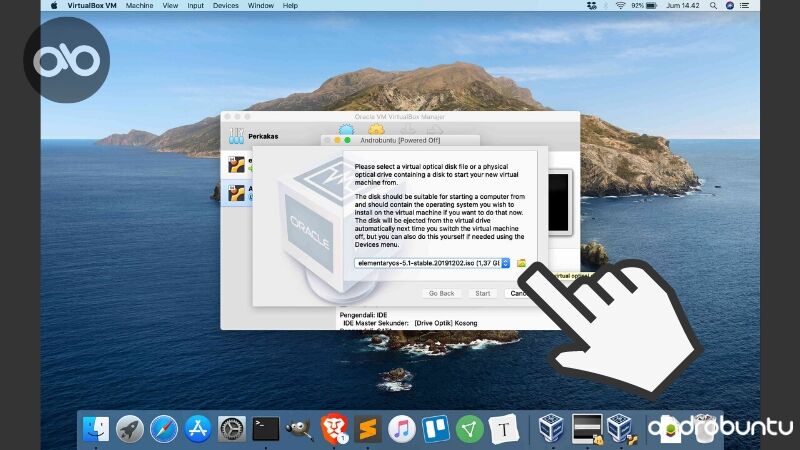The height and width of the screenshot is (450, 800).
Task: Select the first VM in the Manager list
Action: 237,165
